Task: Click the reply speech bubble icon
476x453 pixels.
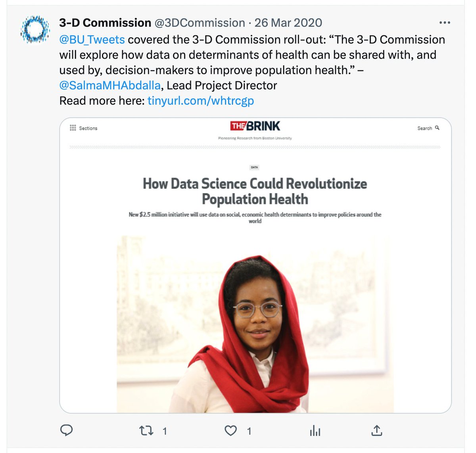Action: click(66, 430)
